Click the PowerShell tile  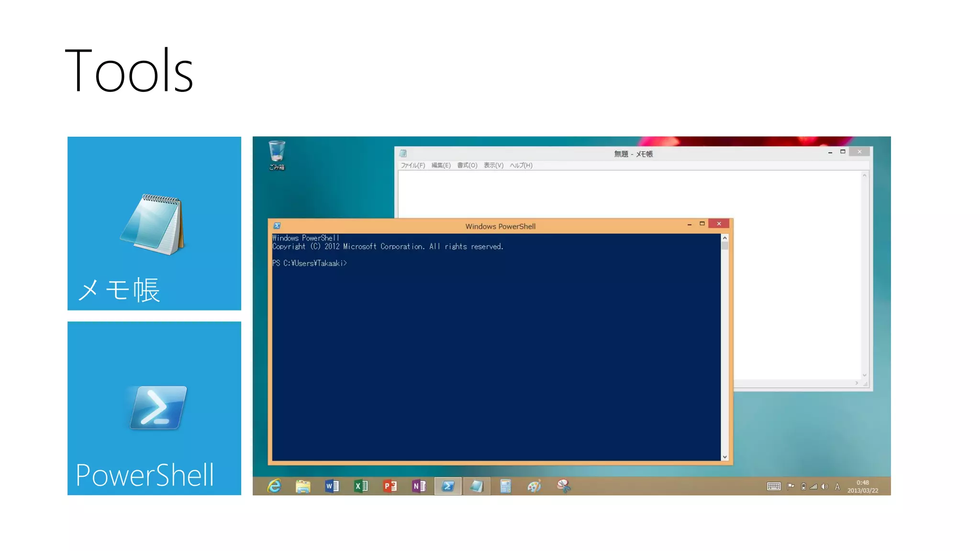coord(154,408)
